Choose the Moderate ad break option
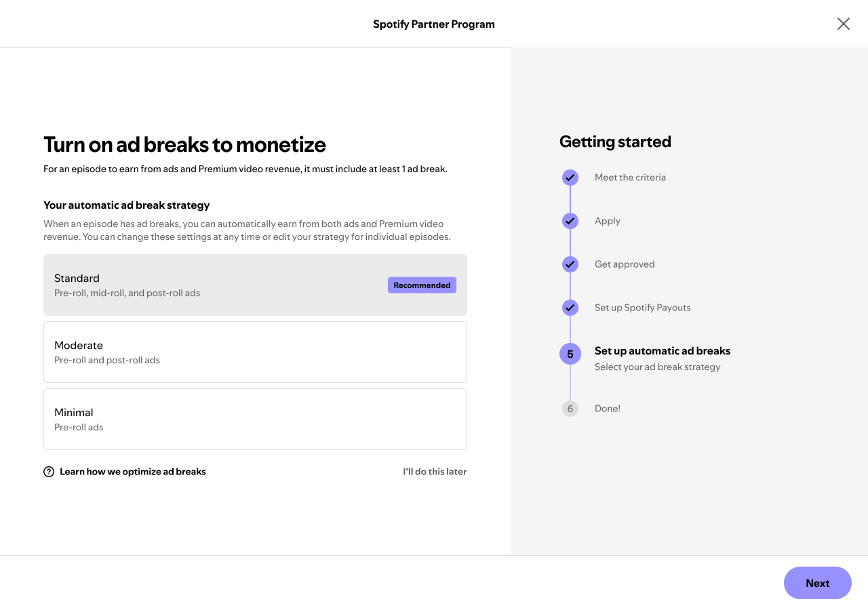The width and height of the screenshot is (868, 610). pyautogui.click(x=255, y=352)
